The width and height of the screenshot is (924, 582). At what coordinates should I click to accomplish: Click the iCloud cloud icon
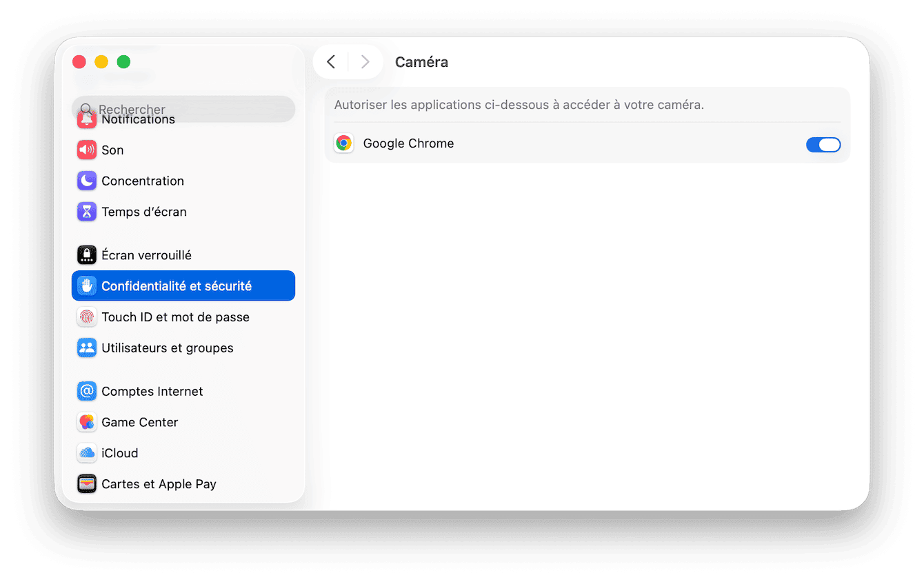pos(87,453)
